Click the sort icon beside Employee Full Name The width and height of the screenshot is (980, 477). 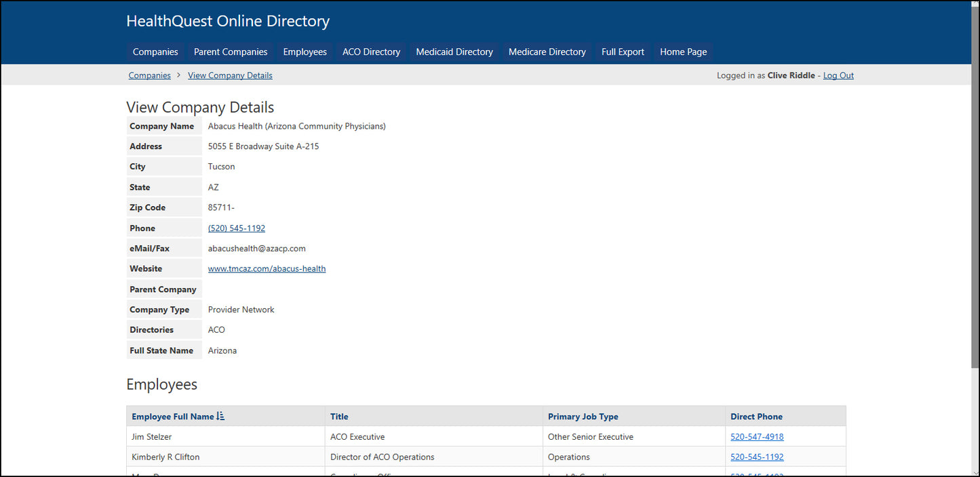220,417
